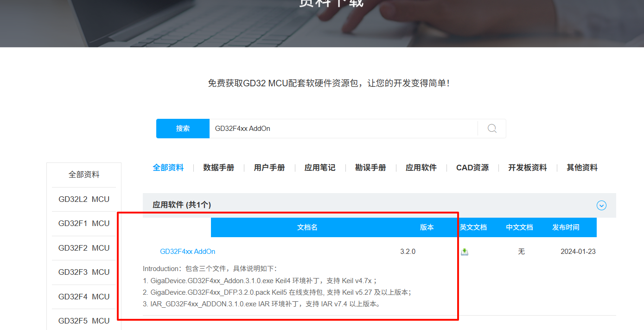Select 全部资料 in the left sidebar
The width and height of the screenshot is (644, 330).
[84, 175]
